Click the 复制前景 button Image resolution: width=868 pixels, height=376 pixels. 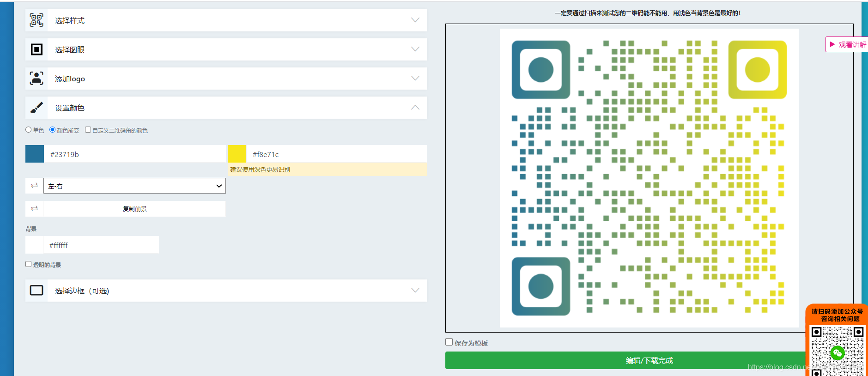pos(134,209)
